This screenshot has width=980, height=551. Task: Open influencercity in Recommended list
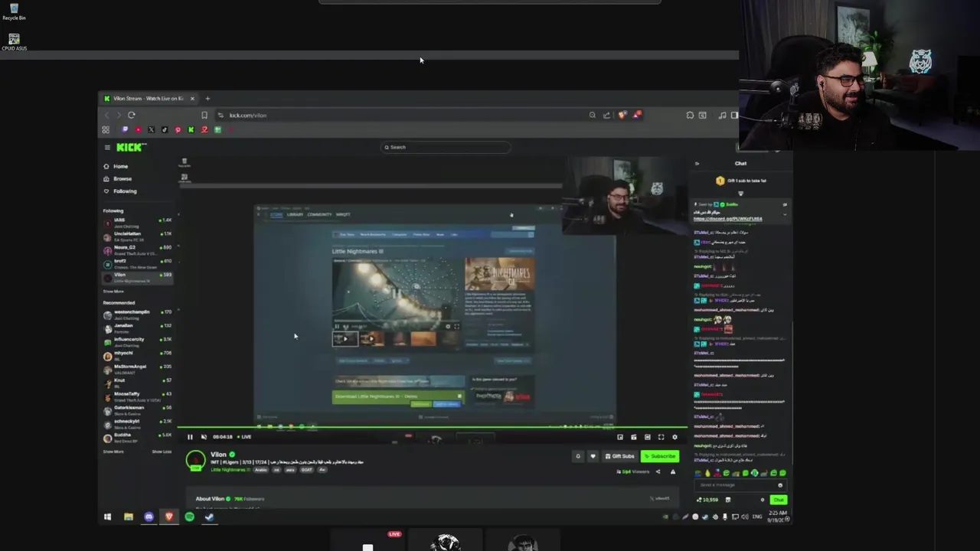click(138, 341)
